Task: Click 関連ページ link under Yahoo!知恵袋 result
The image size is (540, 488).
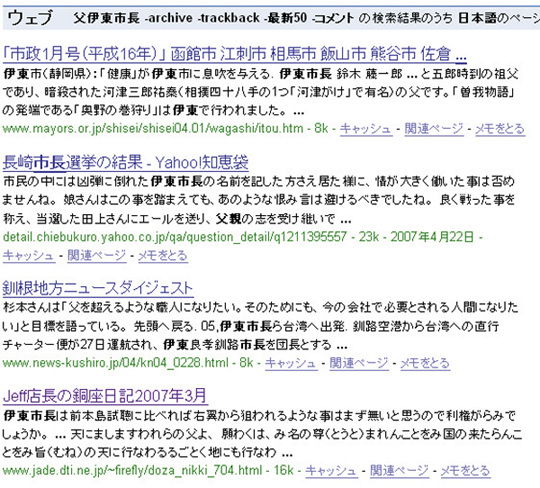Action: (x=97, y=255)
